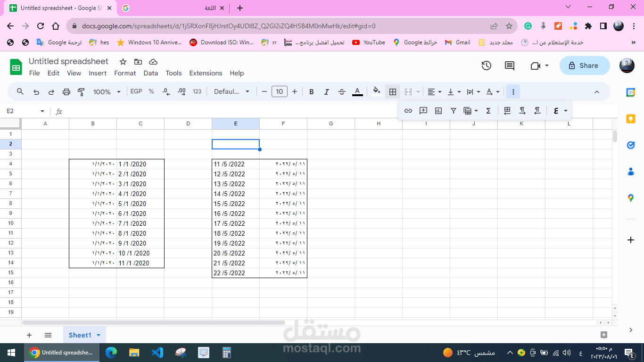The height and width of the screenshot is (362, 644).
Task: Open the File menu
Action: click(34, 73)
